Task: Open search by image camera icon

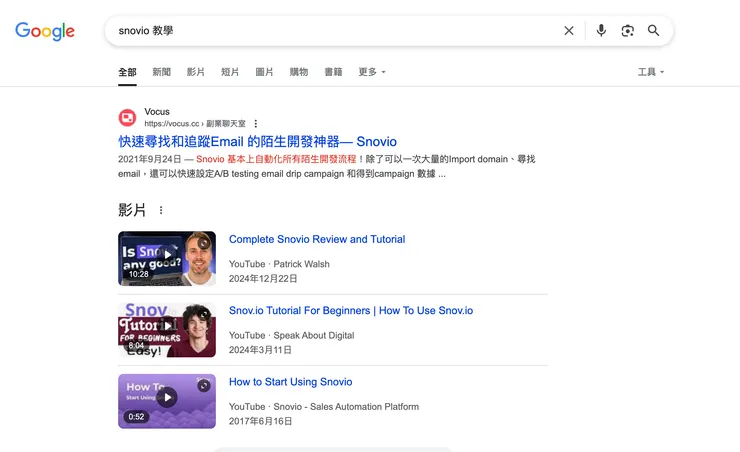Action: pos(627,31)
